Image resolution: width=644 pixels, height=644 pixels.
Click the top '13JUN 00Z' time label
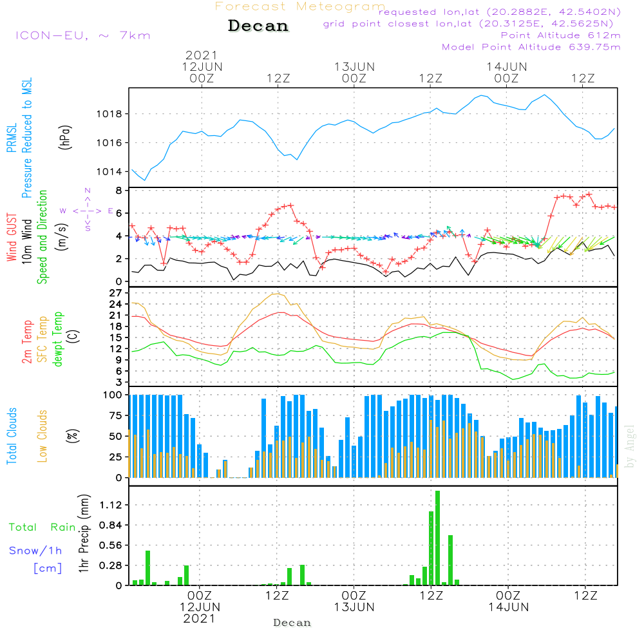click(354, 72)
